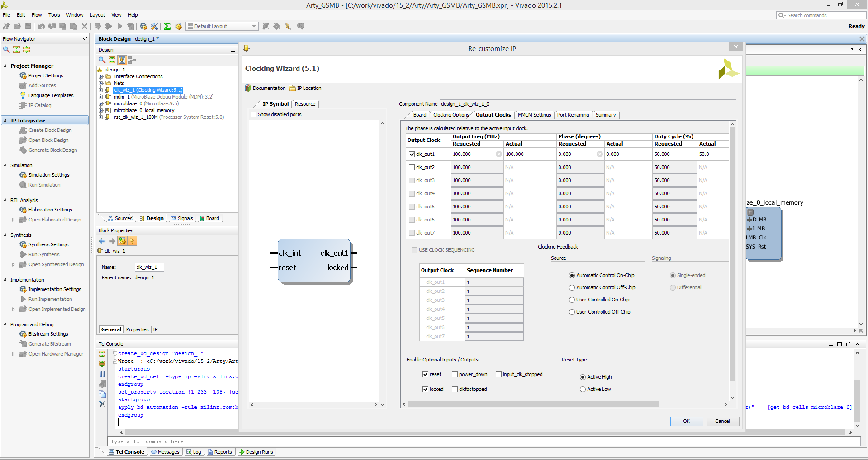
Task: Expand all Flow Navigator sections icon
Action: (27, 50)
